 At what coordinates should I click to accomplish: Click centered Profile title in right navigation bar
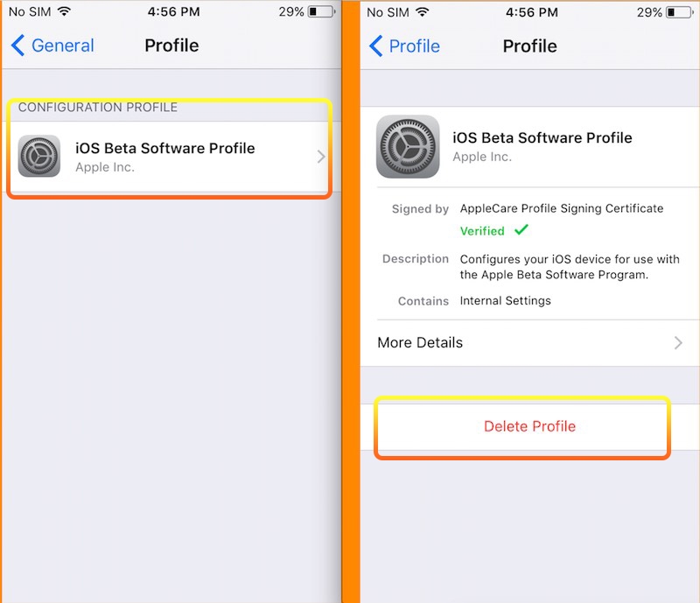click(x=530, y=46)
